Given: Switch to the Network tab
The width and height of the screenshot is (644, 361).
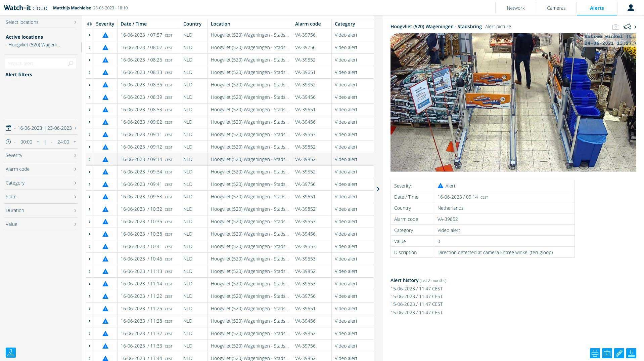Looking at the screenshot, I should 515,8.
